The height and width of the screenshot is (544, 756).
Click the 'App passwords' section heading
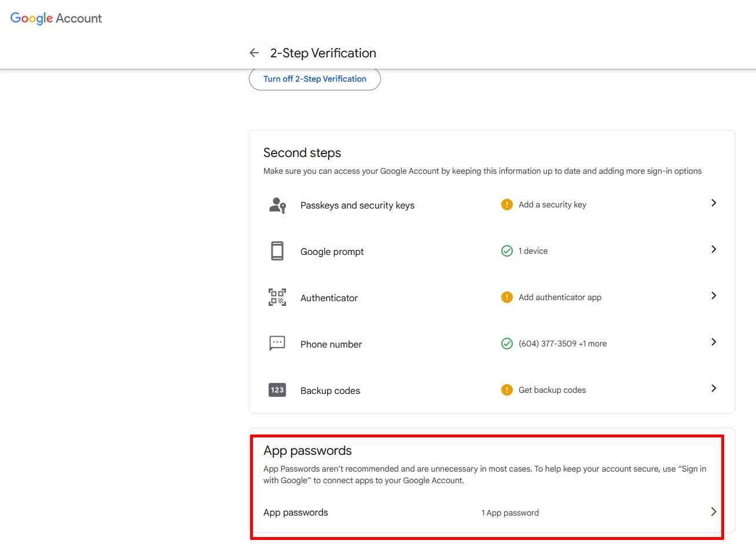[x=307, y=451]
